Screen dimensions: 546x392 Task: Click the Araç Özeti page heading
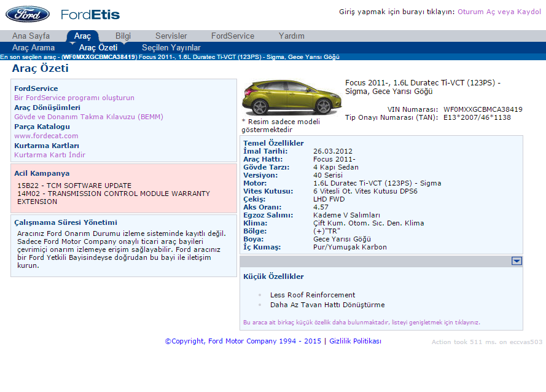(x=41, y=68)
